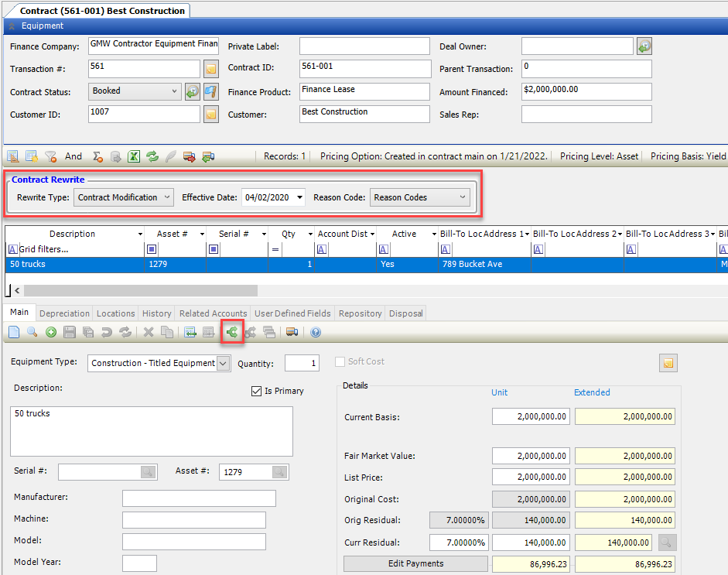Open the Rewrite Type dropdown
The height and width of the screenshot is (575, 728).
[167, 197]
